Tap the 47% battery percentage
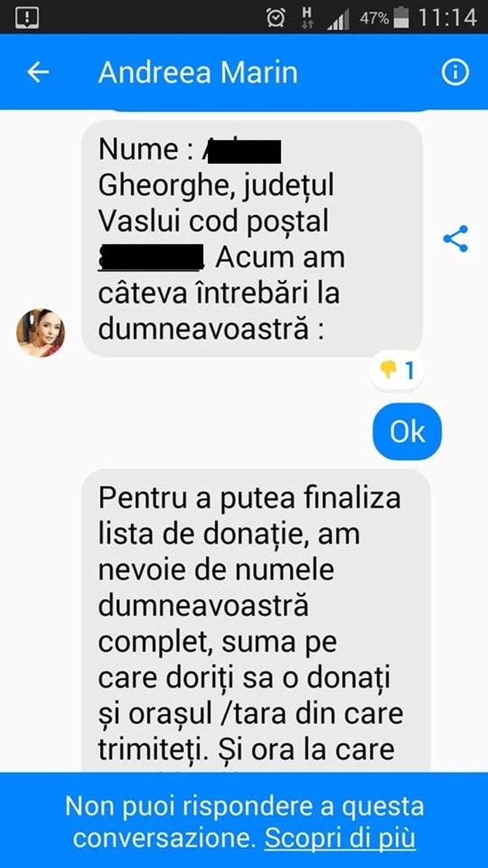This screenshot has width=488, height=868. [374, 18]
